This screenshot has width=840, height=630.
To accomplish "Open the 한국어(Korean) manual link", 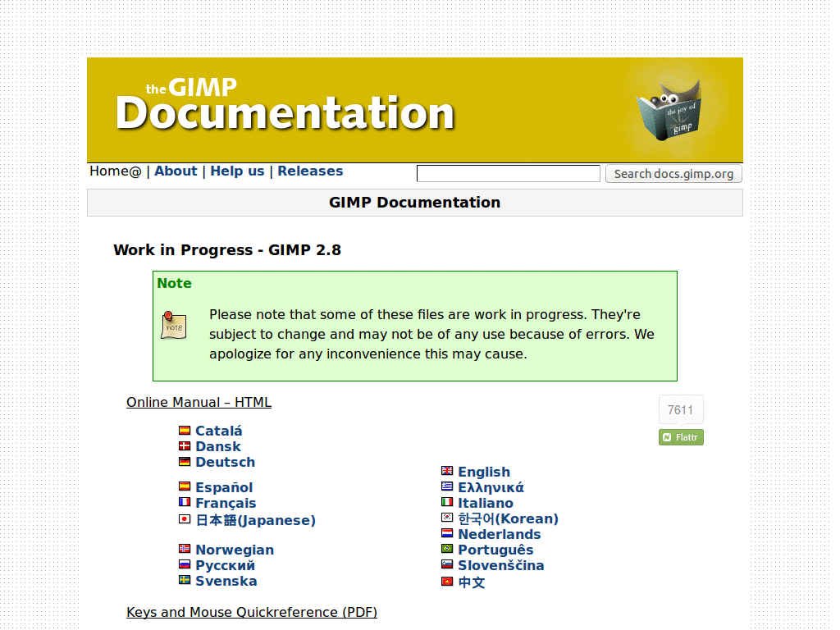I will (509, 518).
